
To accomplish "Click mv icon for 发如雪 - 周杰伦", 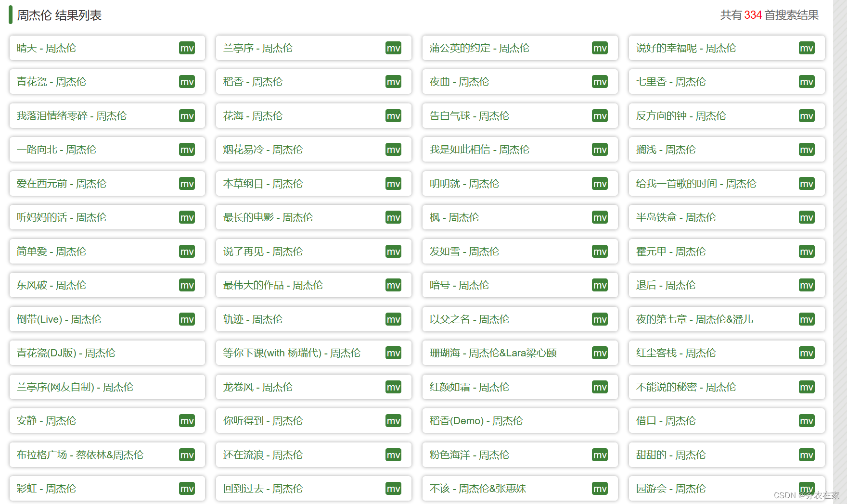I will [600, 252].
